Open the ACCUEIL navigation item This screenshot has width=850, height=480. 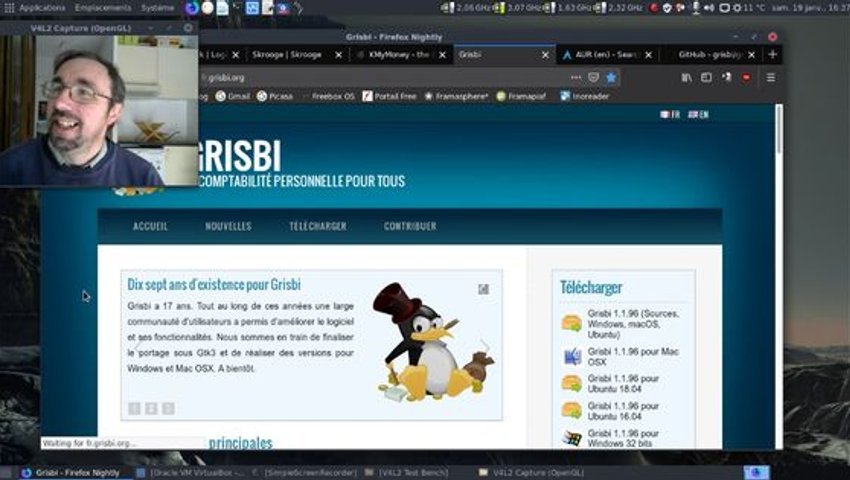(x=150, y=226)
